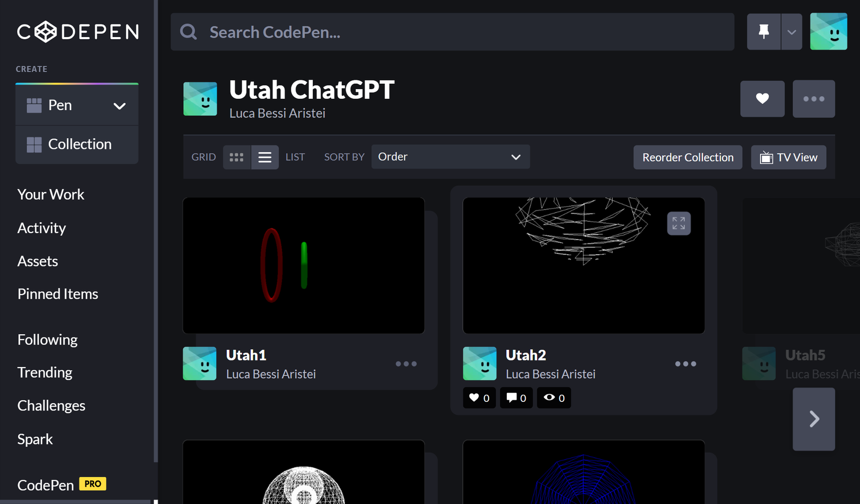Click Reorder Collection button
The height and width of the screenshot is (504, 860).
pos(687,157)
